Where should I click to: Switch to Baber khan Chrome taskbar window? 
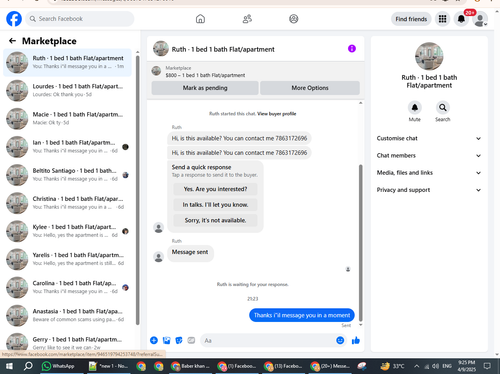[191, 366]
